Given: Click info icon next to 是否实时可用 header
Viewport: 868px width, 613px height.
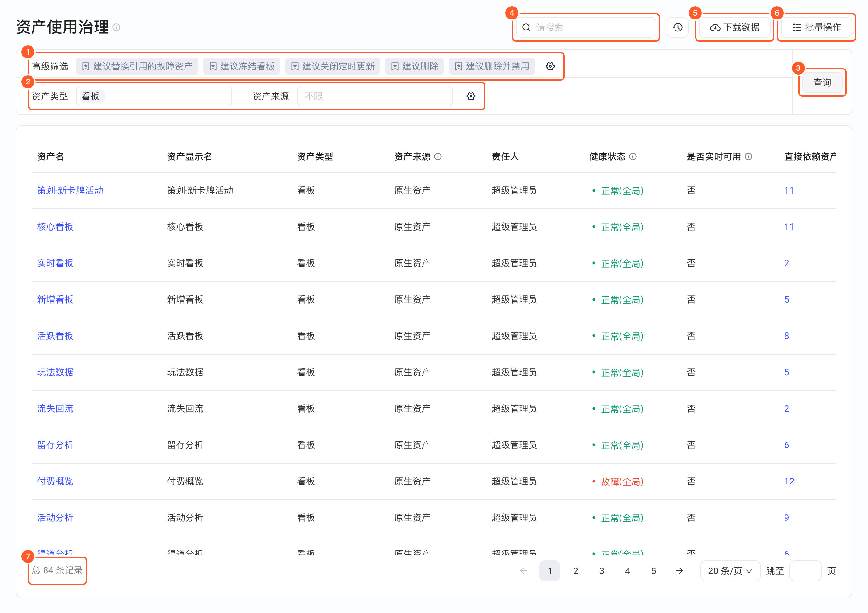Looking at the screenshot, I should [x=748, y=156].
